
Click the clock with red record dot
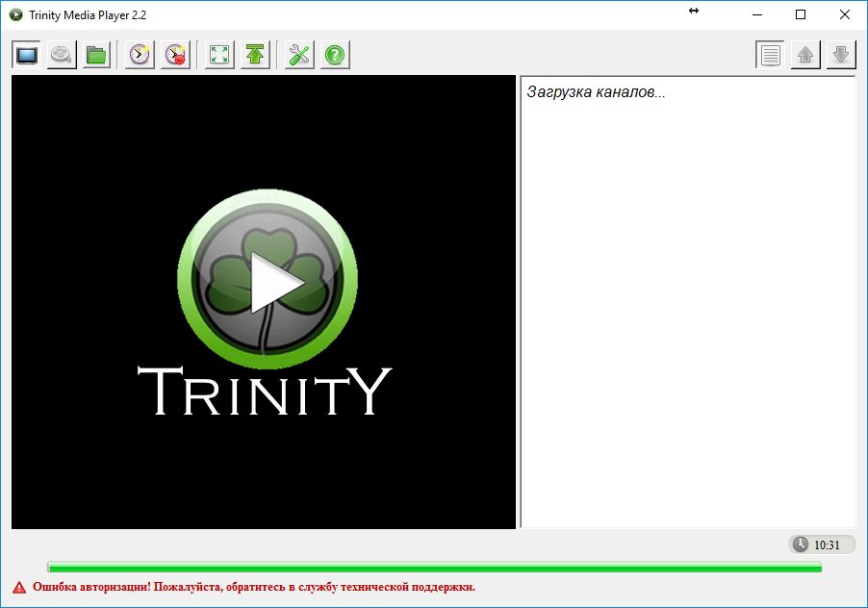tap(176, 55)
